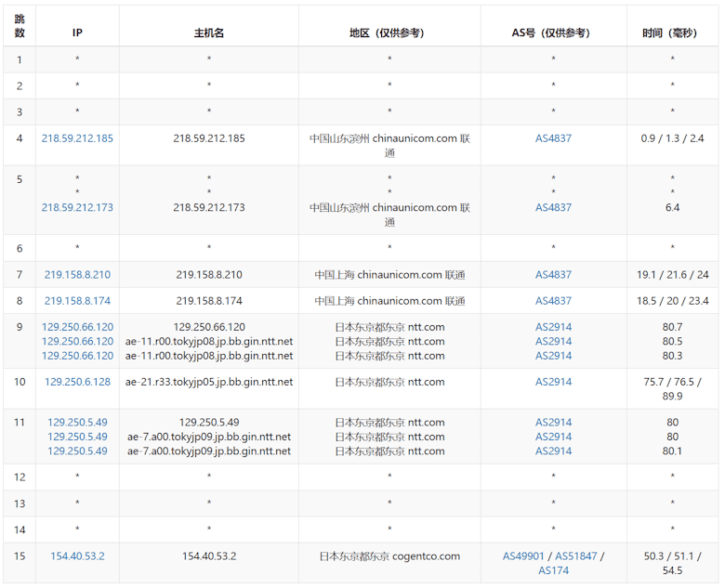The width and height of the screenshot is (725, 588).
Task: Select the 时间（毫秒）column header
Action: click(x=672, y=33)
